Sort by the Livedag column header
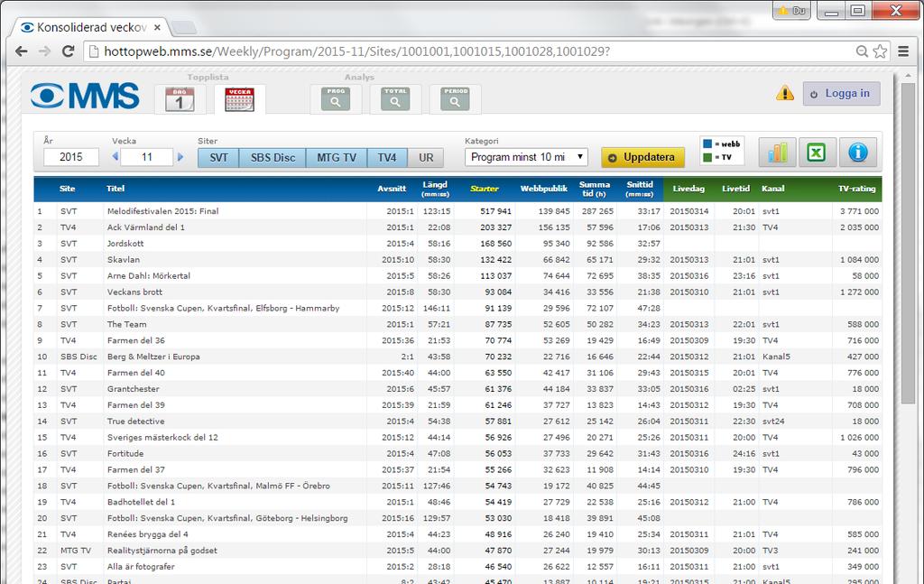Screen dimensions: 924x584 (688, 189)
